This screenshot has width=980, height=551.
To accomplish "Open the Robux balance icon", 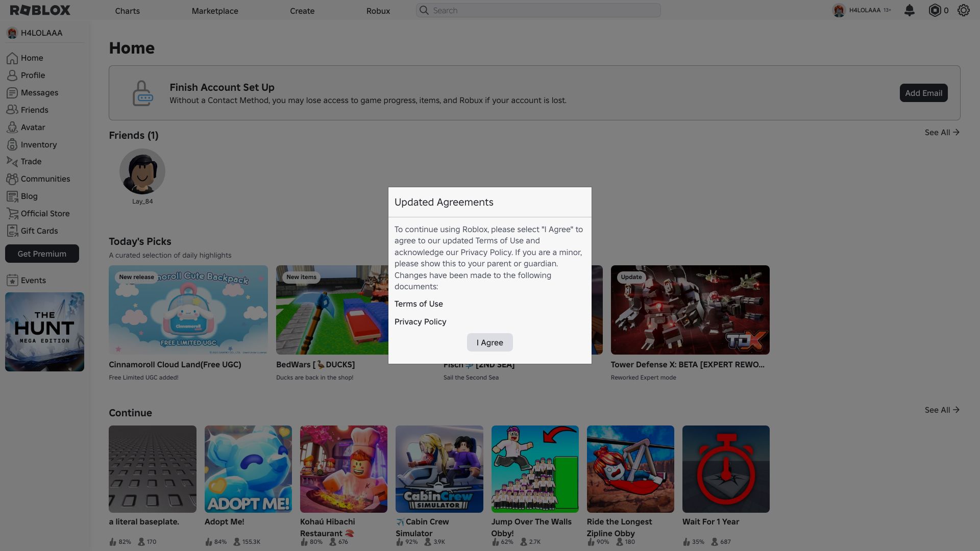I will [x=935, y=10].
